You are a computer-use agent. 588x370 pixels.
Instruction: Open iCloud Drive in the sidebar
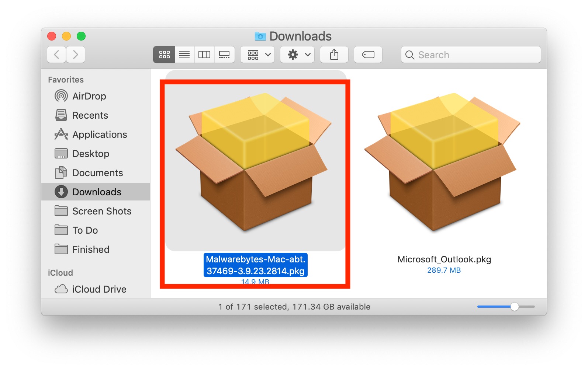96,289
